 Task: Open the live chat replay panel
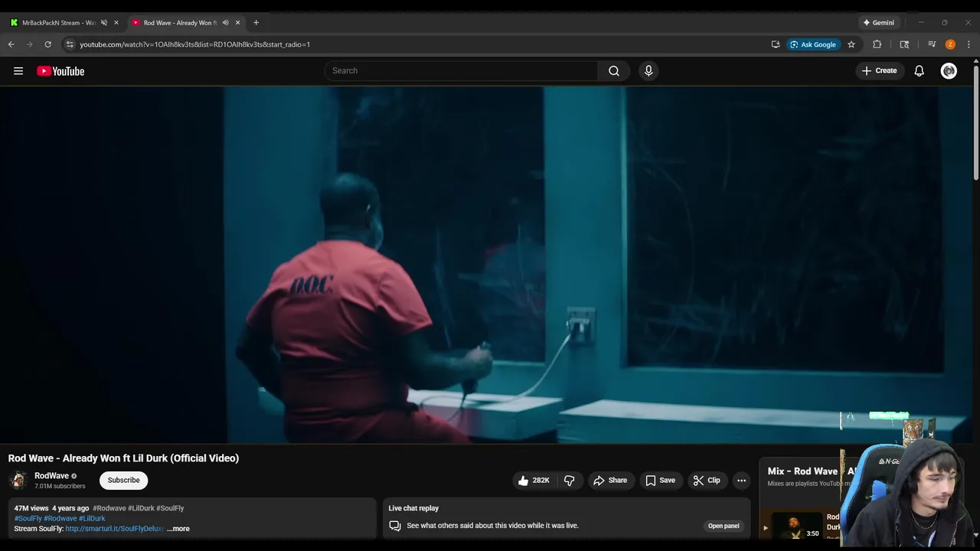[x=724, y=526]
